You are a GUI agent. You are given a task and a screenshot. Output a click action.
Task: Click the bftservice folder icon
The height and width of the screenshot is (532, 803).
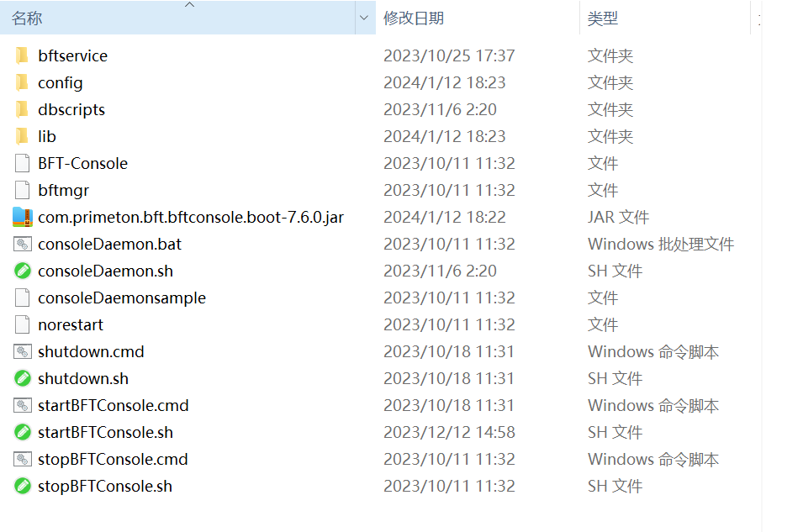22,55
